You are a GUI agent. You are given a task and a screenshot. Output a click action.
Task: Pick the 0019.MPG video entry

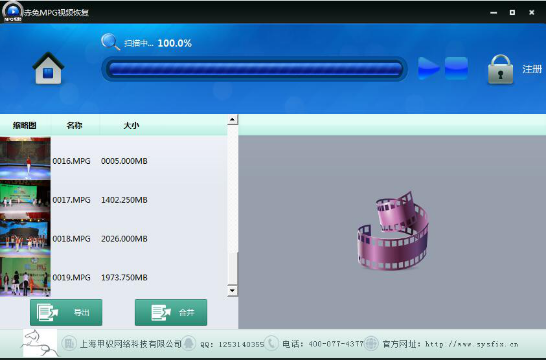tap(114, 277)
